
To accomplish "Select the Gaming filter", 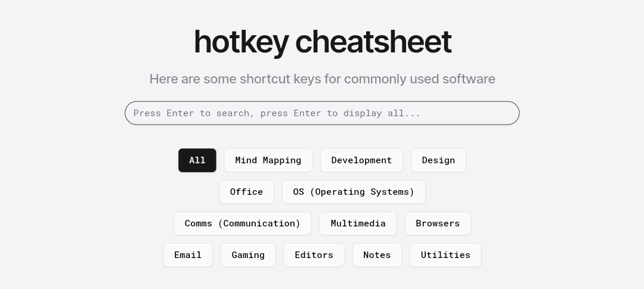I will (248, 255).
